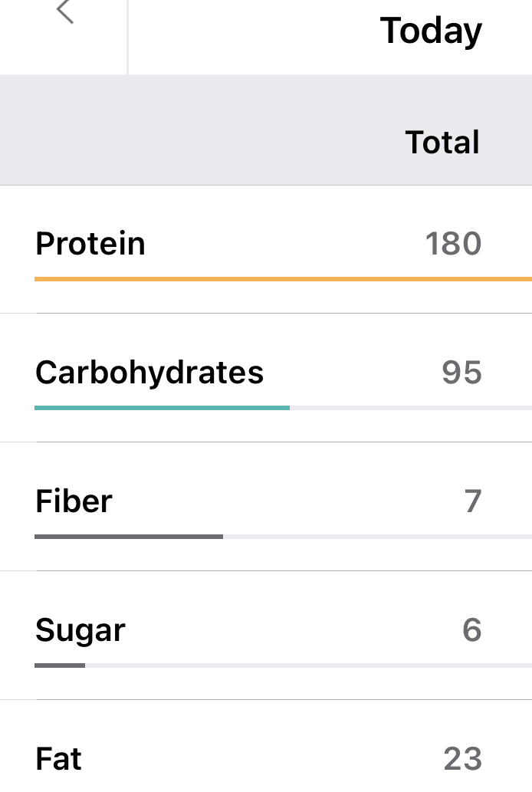Click the dark filled Fiber progress bar

[x=128, y=537]
